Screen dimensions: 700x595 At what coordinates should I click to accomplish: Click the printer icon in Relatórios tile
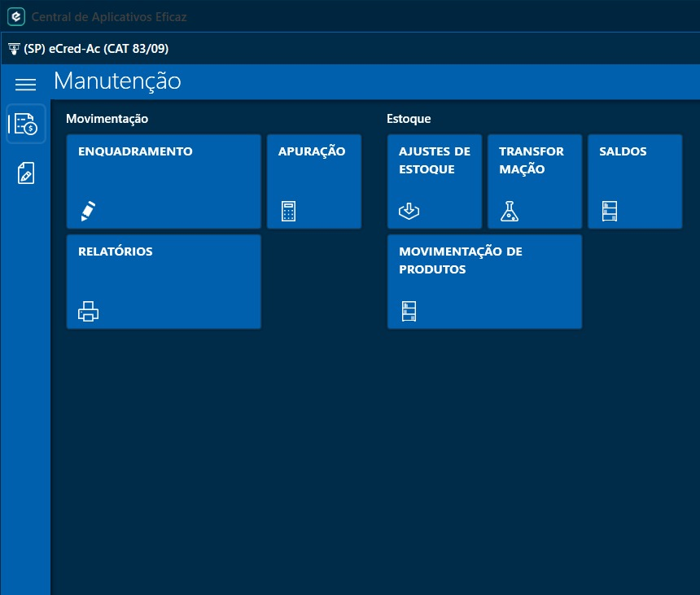[88, 311]
